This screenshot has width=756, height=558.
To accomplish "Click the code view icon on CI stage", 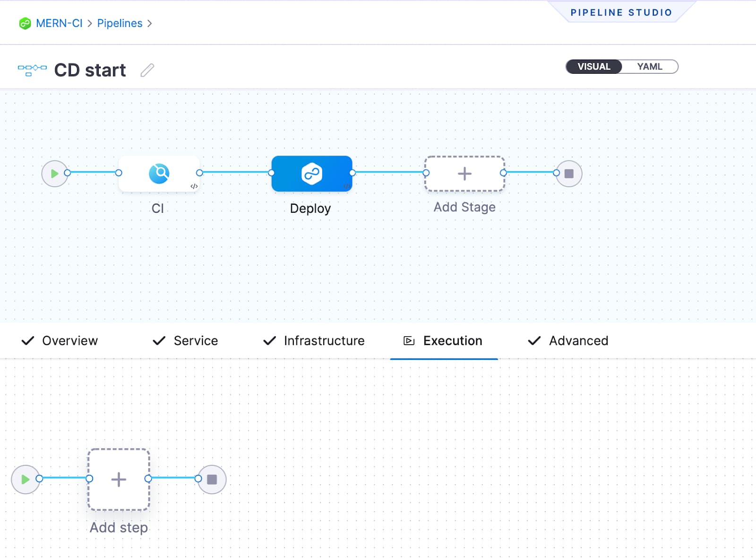I will 193,185.
